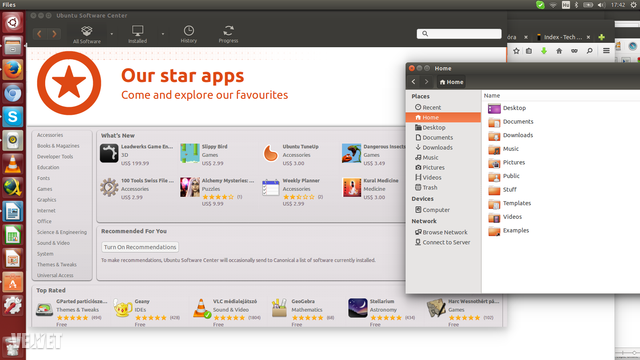Select Developer Tools category
Screen dimensions: 640x360
coord(55,157)
